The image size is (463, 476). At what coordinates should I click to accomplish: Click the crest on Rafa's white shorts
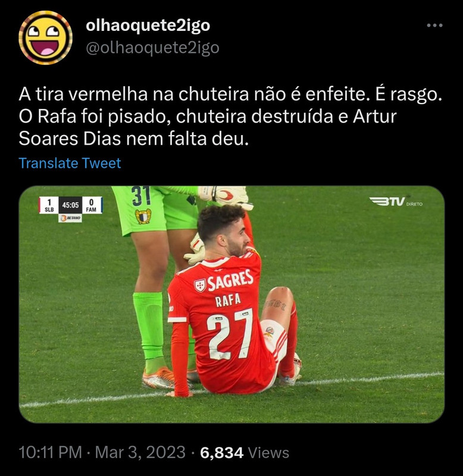tap(270, 333)
